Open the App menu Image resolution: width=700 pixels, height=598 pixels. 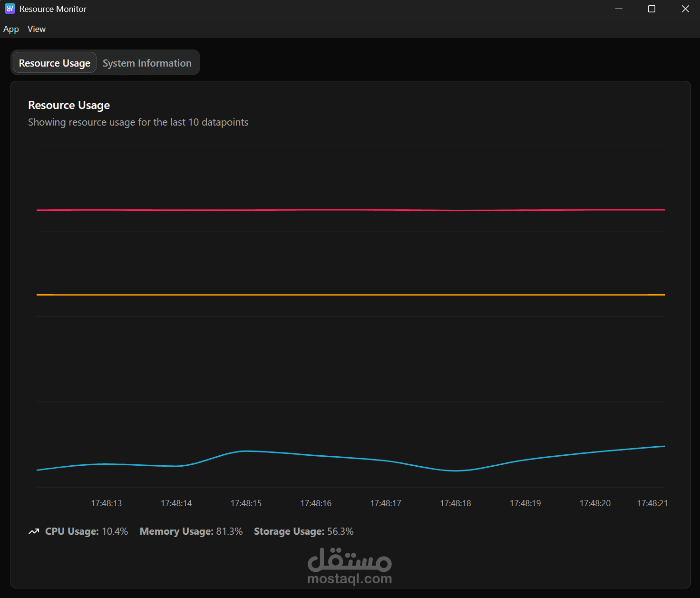[11, 29]
